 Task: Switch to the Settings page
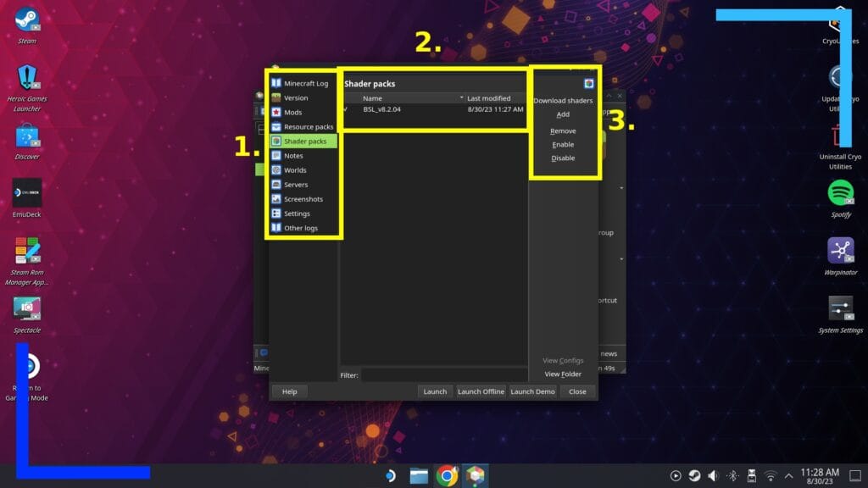pyautogui.click(x=297, y=213)
